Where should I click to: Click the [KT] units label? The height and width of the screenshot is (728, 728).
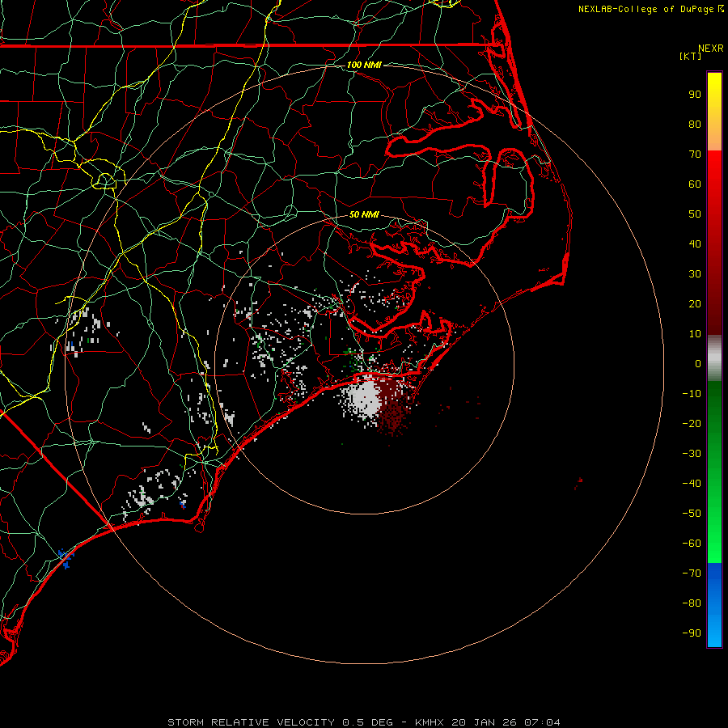(690, 56)
